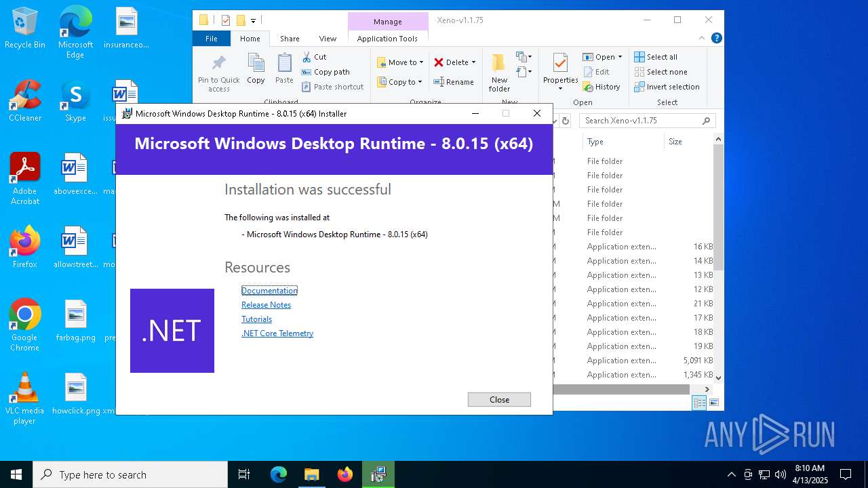The height and width of the screenshot is (488, 868).
Task: Click the Explorer vertical scrollbar down arrow
Action: coord(718,378)
